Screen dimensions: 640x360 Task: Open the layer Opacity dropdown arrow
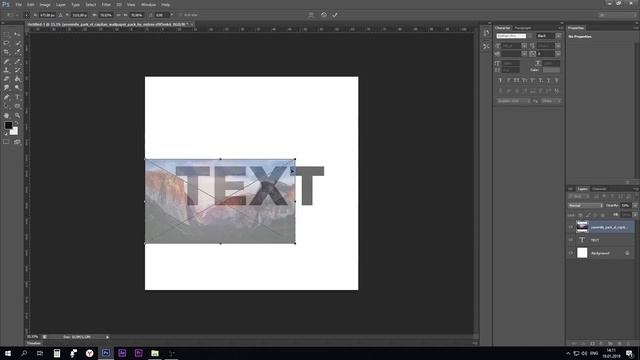[635, 205]
